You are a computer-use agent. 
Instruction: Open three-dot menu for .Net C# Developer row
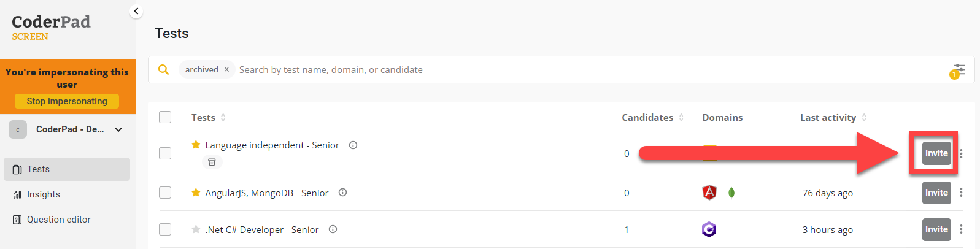(x=961, y=229)
